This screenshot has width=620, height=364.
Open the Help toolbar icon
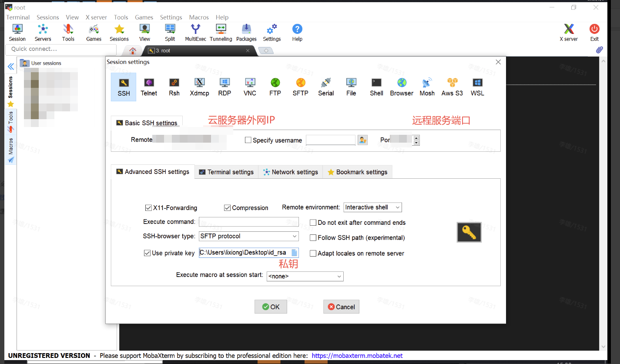pos(297,33)
